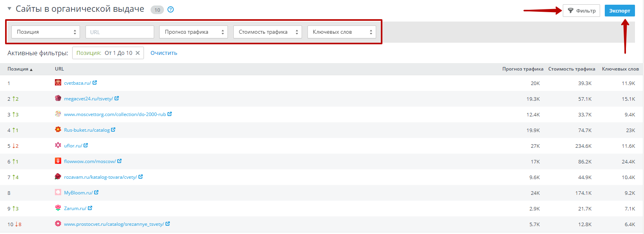Screen dimensions: 644x234
Task: Click the Фильтр button
Action: pyautogui.click(x=581, y=11)
